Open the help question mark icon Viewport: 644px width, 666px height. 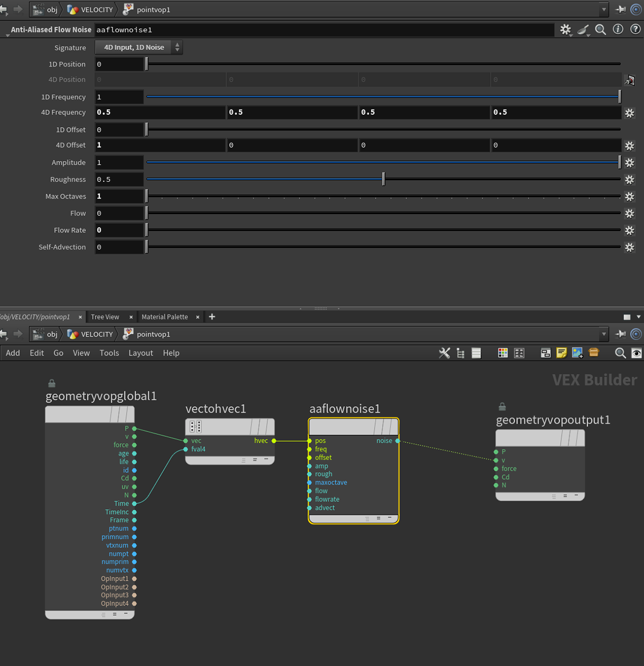(x=635, y=30)
